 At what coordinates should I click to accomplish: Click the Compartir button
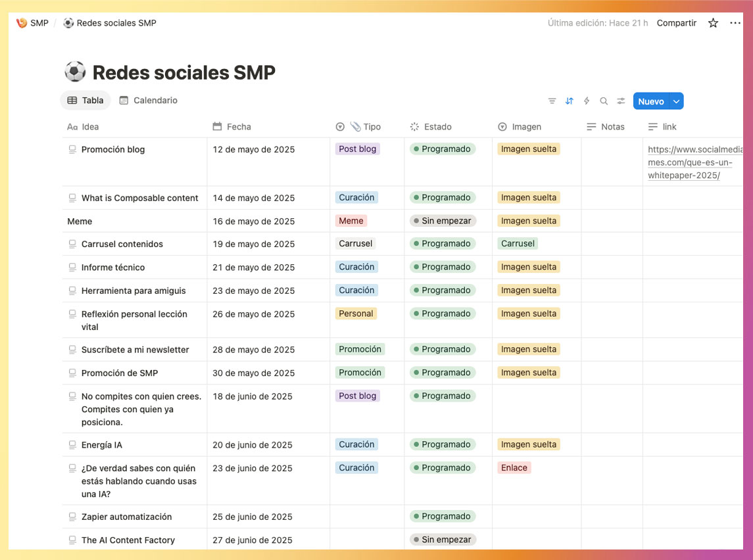pos(676,23)
